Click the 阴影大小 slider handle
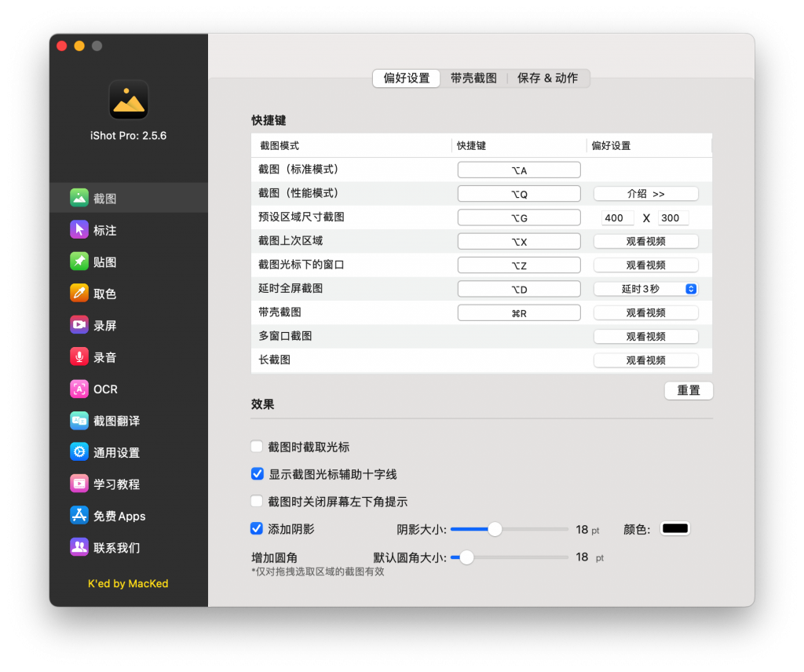The width and height of the screenshot is (804, 672). (495, 529)
